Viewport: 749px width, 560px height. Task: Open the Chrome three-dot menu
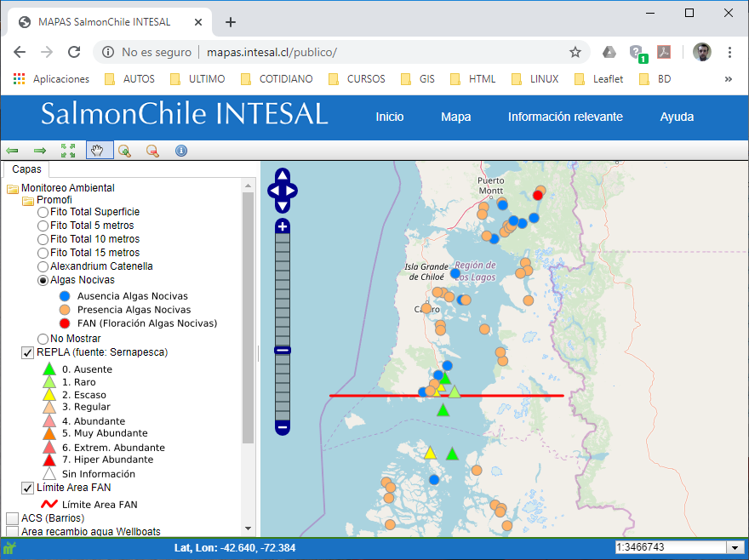(x=729, y=52)
